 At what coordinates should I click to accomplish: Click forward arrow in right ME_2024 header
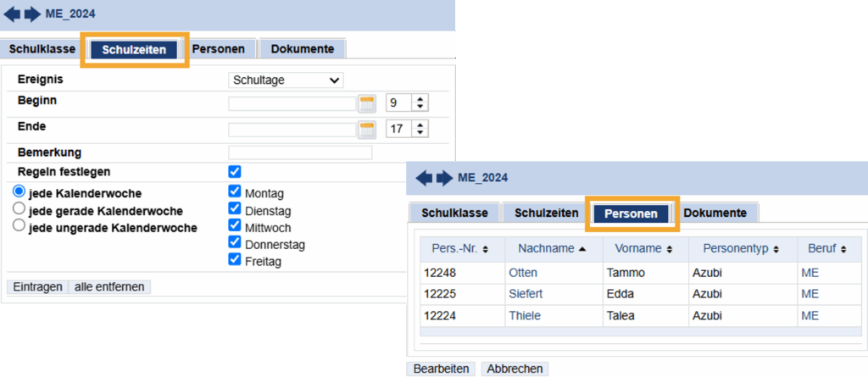[x=444, y=178]
